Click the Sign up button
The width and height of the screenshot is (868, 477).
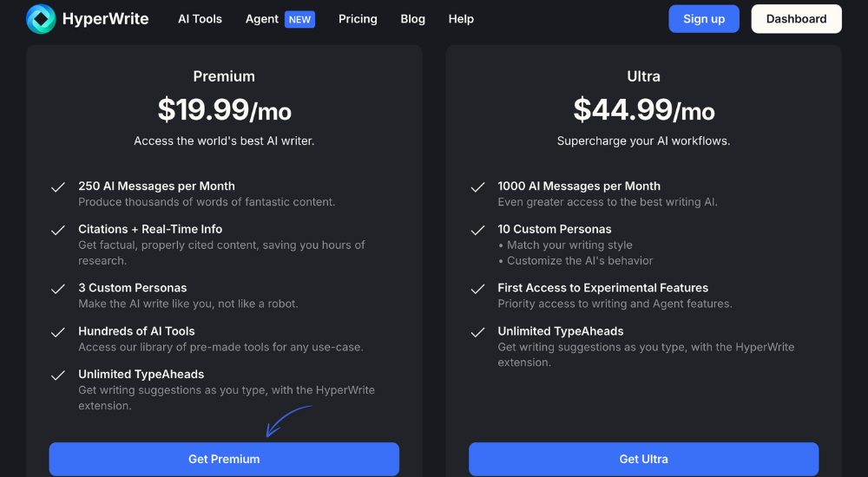704,19
